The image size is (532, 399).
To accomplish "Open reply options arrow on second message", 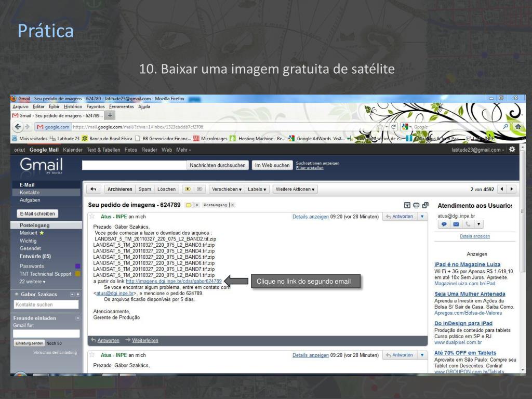I will [422, 355].
